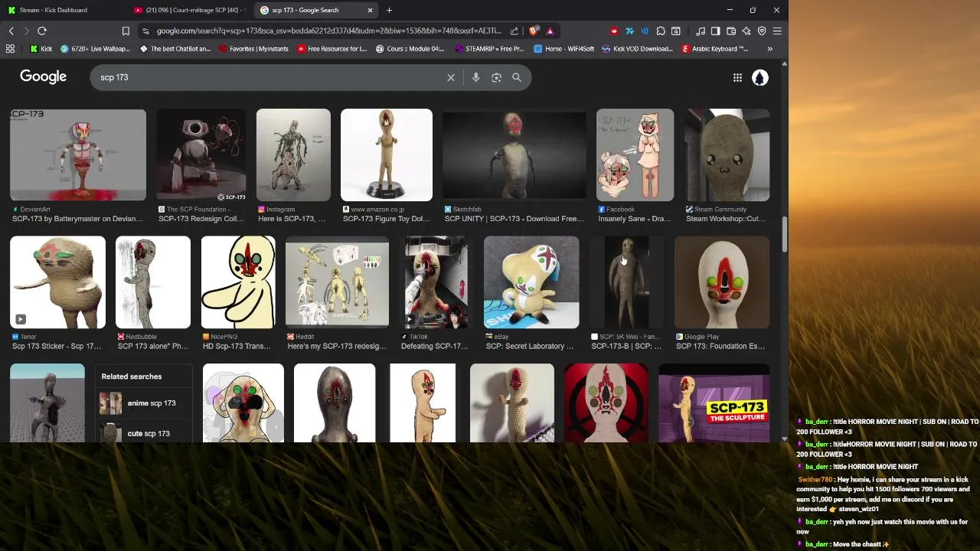Open the Steam Workshop image result
The image size is (980, 551).
[727, 155]
